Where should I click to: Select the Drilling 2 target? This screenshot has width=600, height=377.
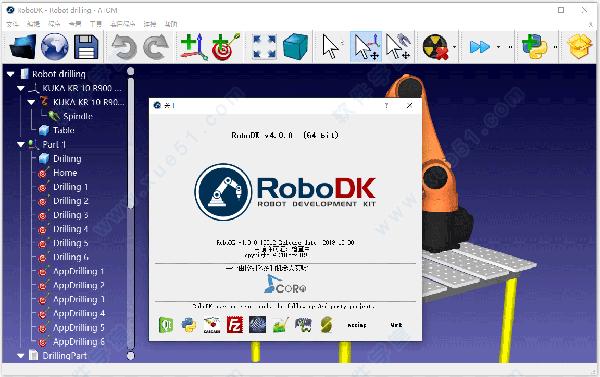pyautogui.click(x=70, y=201)
